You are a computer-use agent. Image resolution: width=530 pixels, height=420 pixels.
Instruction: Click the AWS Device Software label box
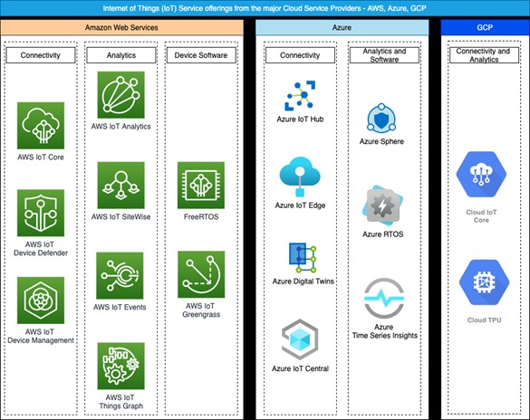201,55
